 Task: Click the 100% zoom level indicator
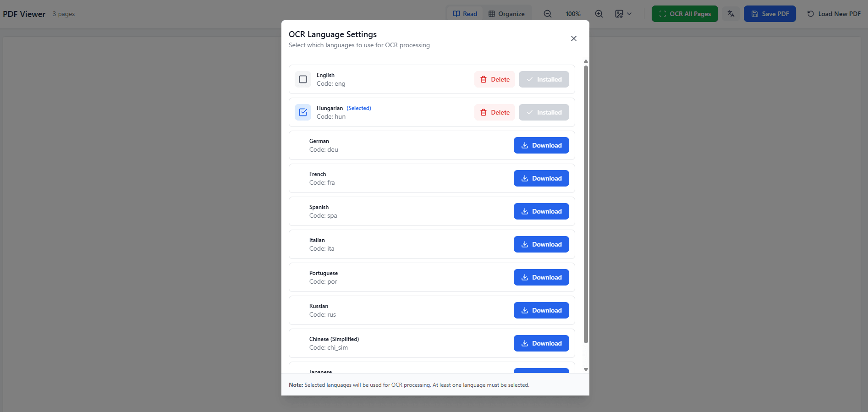pyautogui.click(x=573, y=14)
